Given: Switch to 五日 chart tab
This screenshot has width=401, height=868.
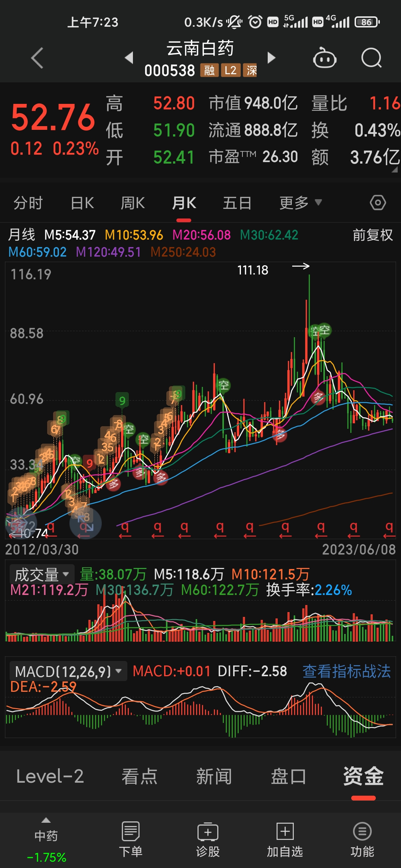Looking at the screenshot, I should [x=237, y=203].
